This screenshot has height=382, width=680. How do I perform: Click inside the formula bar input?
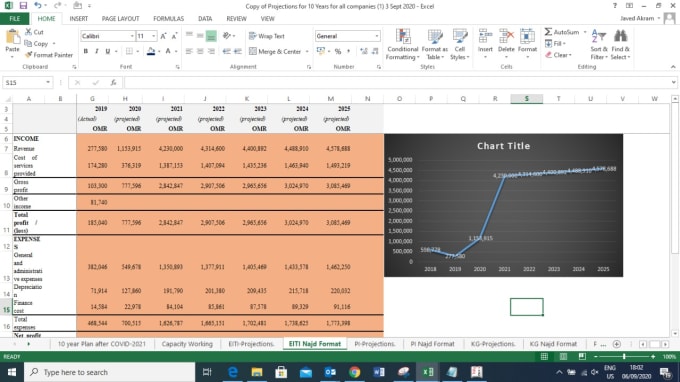pyautogui.click(x=397, y=82)
